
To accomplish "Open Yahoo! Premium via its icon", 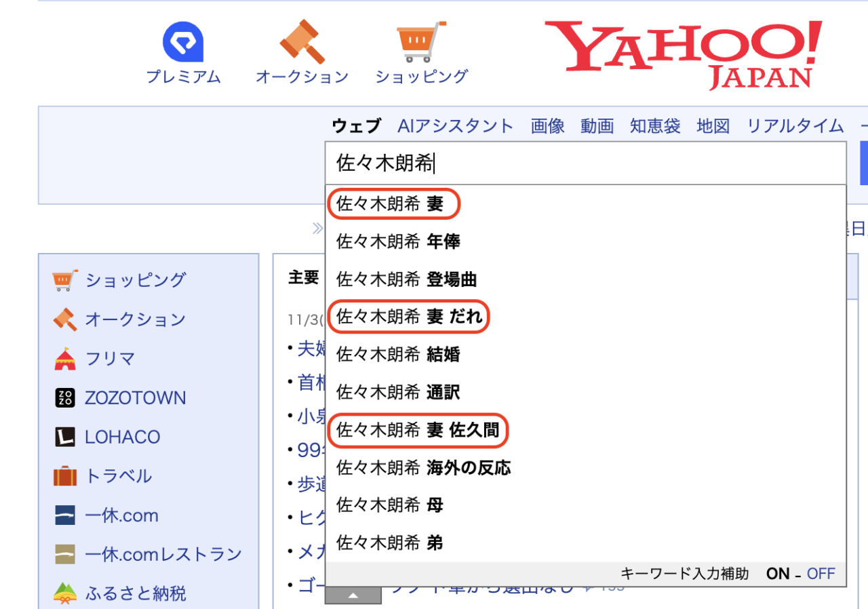I will (183, 42).
